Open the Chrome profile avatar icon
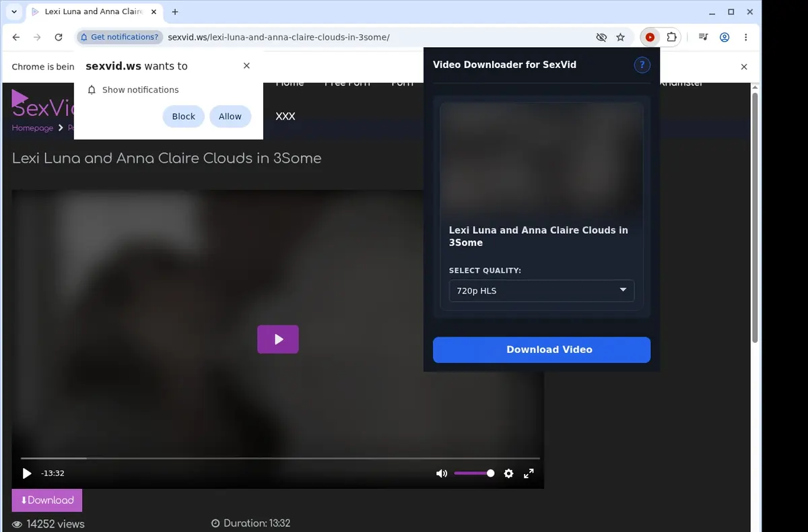The image size is (808, 532). tap(725, 37)
